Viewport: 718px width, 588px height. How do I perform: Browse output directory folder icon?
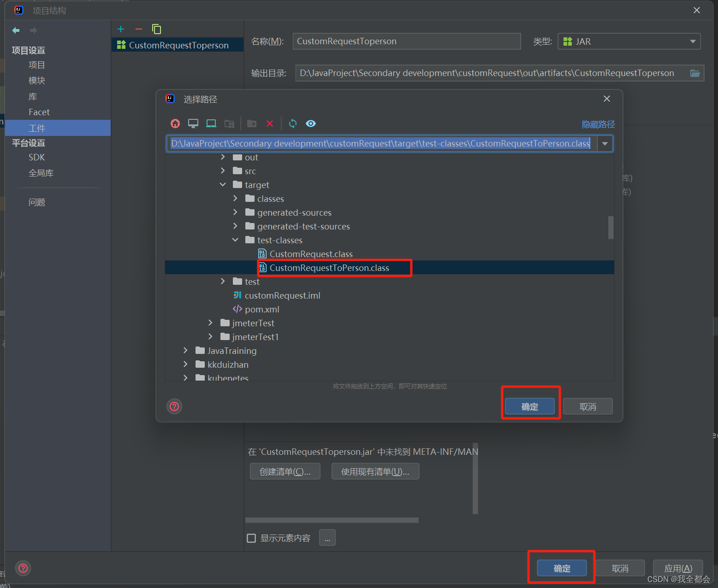tap(695, 73)
